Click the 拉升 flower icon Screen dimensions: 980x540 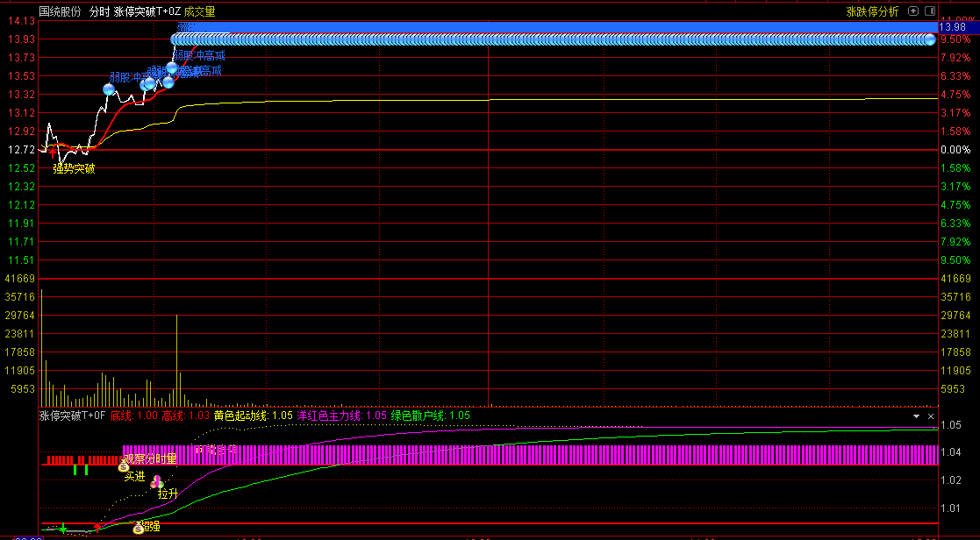(157, 481)
